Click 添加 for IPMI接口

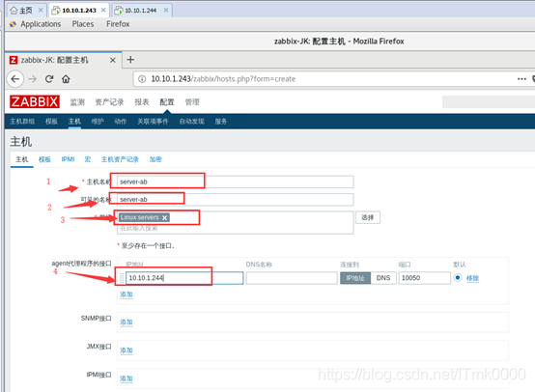[x=126, y=378]
